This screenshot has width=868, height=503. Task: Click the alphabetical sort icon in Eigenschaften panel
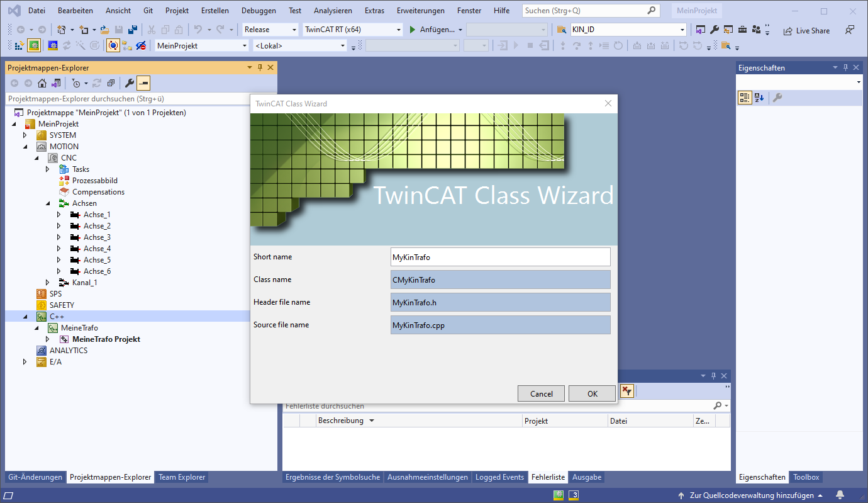click(759, 98)
